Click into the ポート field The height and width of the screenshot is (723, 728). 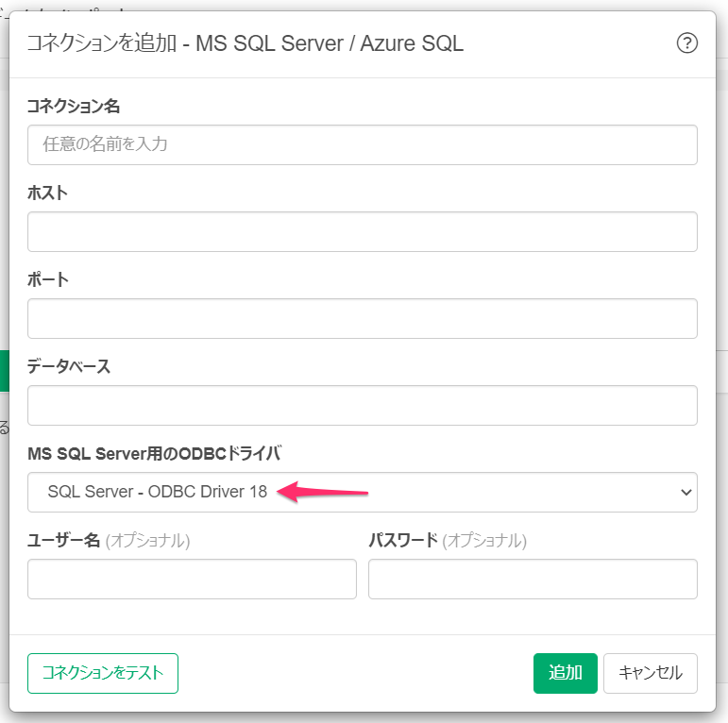click(363, 318)
